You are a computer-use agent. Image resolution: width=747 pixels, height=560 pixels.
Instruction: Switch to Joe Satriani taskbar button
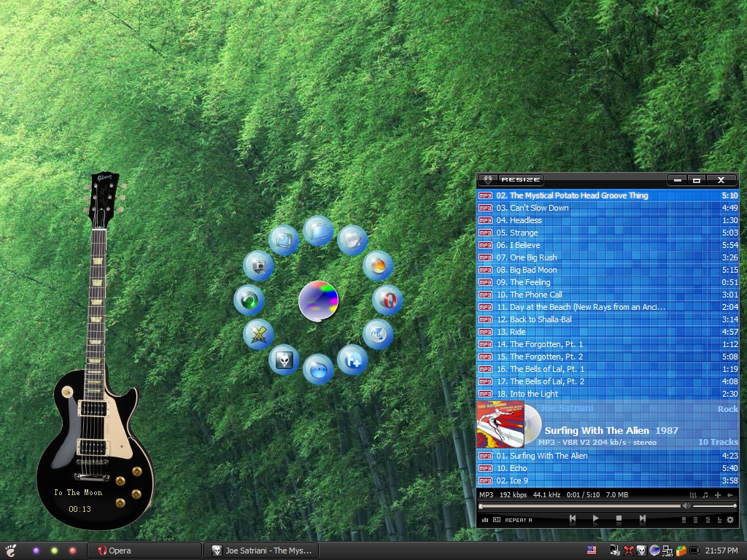coord(261,551)
